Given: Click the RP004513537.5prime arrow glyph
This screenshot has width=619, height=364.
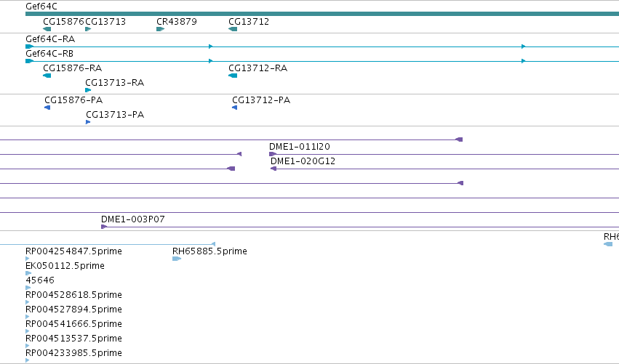Looking at the screenshot, I should click(27, 346).
